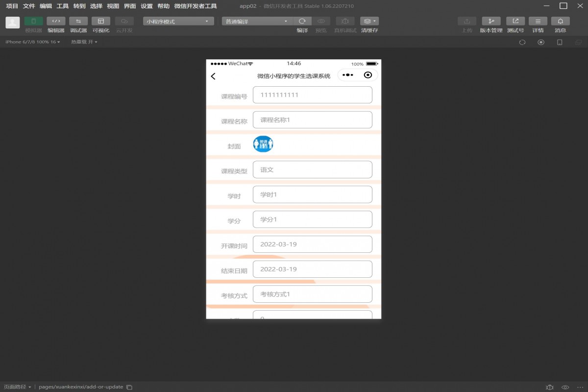Open the 详情 details panel

coord(538,22)
